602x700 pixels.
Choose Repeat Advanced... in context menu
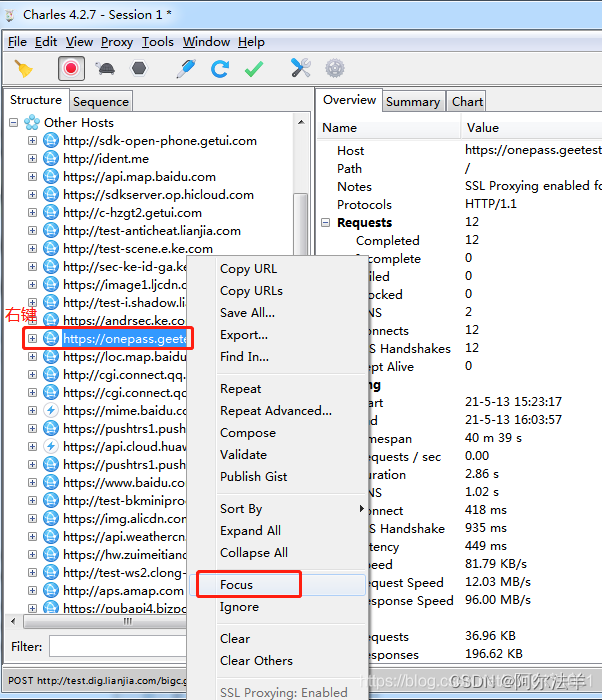pyautogui.click(x=276, y=410)
